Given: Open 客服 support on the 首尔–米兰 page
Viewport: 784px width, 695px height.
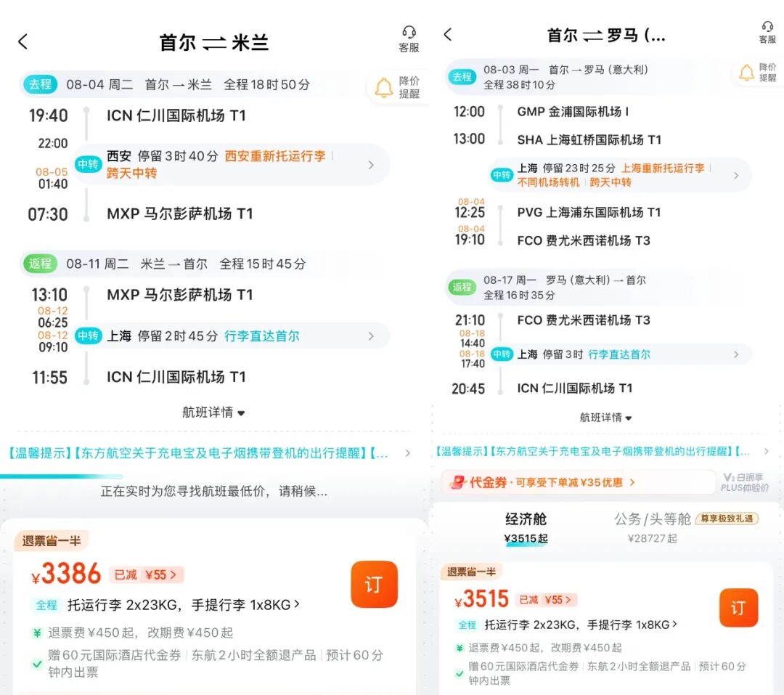Looking at the screenshot, I should point(409,39).
